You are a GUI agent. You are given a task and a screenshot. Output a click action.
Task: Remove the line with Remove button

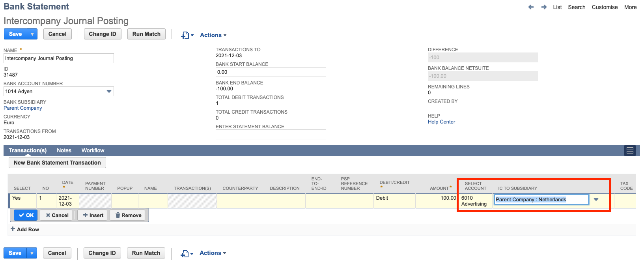pyautogui.click(x=128, y=215)
